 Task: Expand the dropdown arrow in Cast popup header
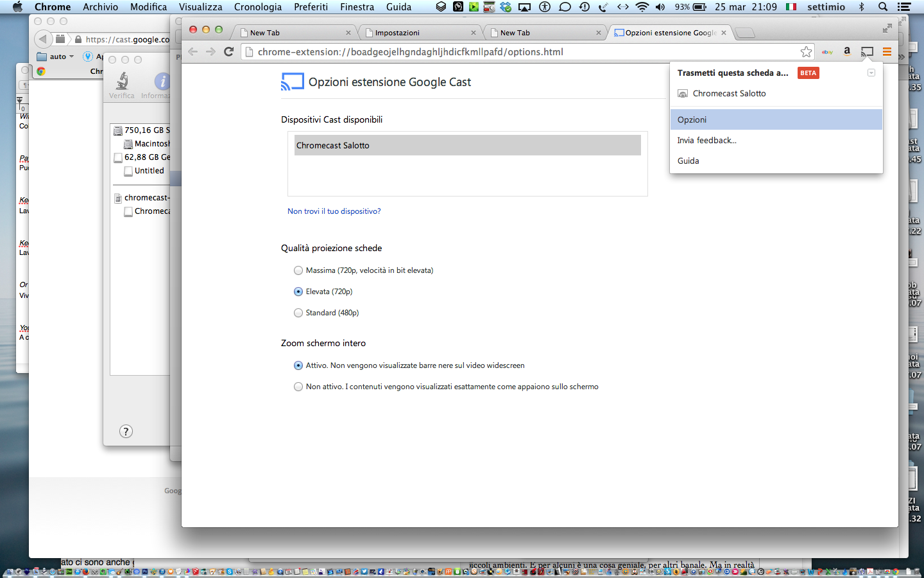(871, 73)
